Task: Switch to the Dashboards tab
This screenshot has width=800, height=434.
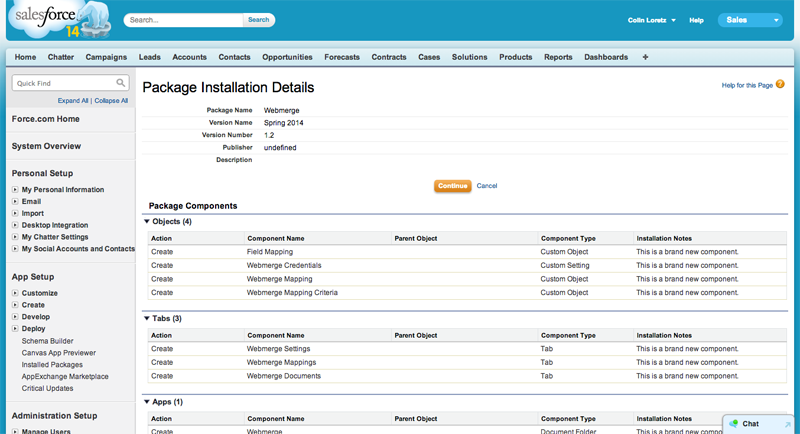Action: 606,57
